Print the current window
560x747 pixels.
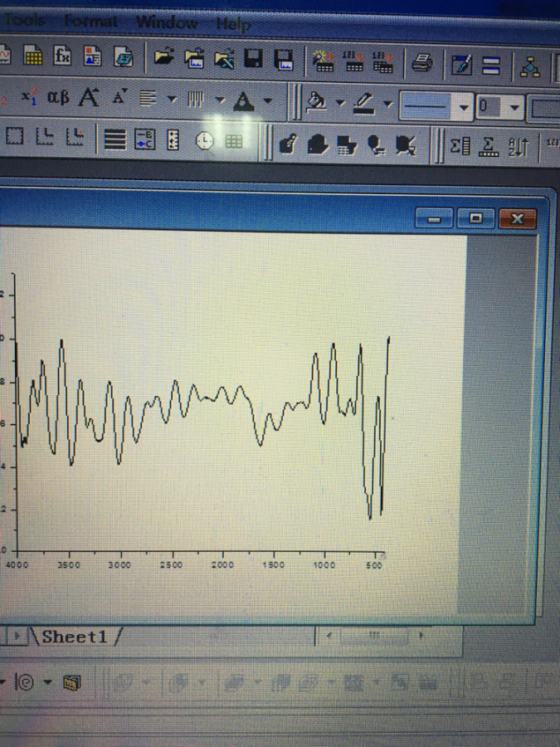tap(422, 63)
